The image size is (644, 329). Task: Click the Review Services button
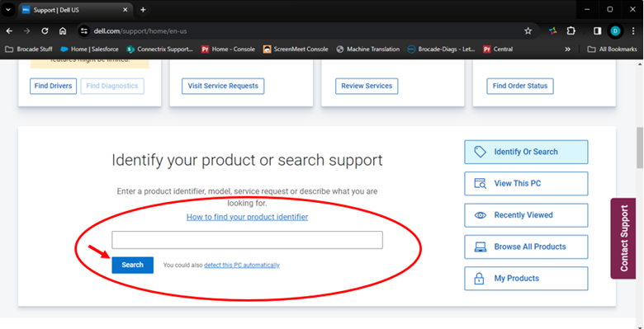[x=367, y=86]
